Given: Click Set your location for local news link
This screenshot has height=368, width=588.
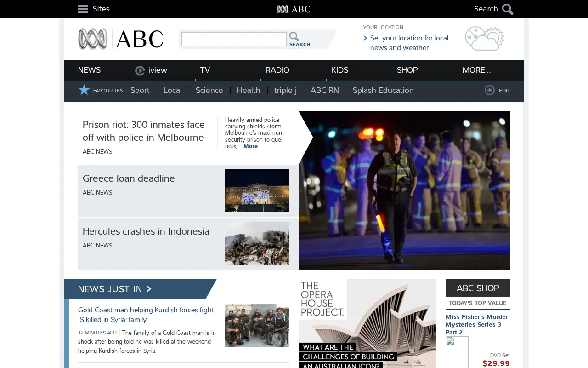Looking at the screenshot, I should (409, 43).
